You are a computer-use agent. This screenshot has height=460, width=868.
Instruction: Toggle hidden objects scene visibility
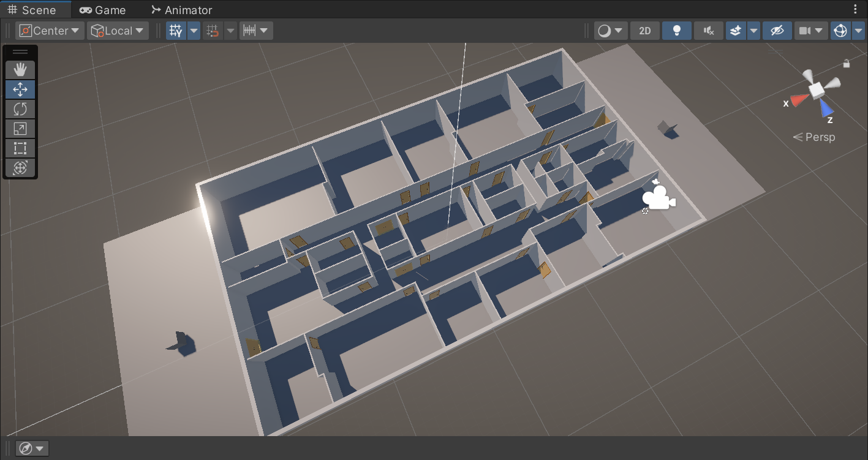coord(777,31)
